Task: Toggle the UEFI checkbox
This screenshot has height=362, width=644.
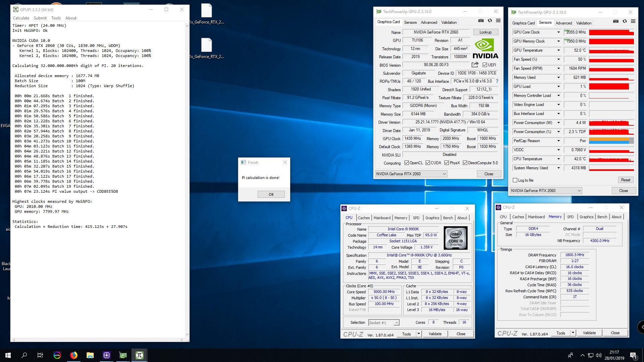Action: pyautogui.click(x=485, y=65)
